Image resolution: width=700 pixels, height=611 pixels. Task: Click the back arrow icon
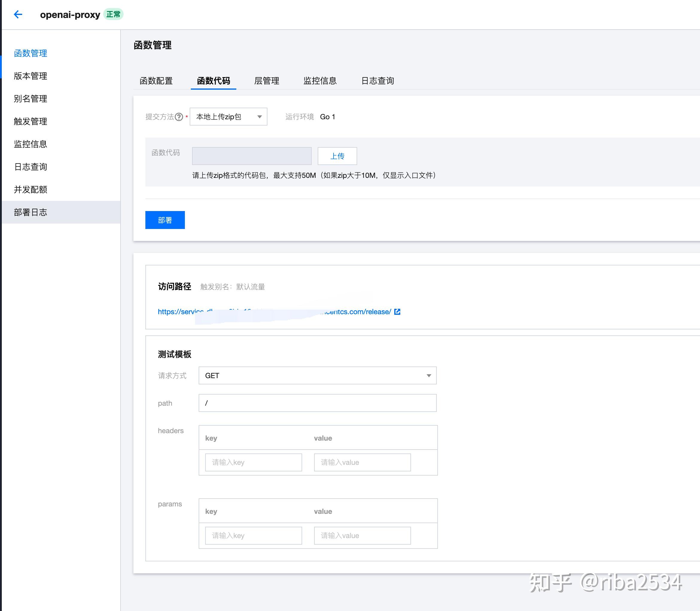18,14
